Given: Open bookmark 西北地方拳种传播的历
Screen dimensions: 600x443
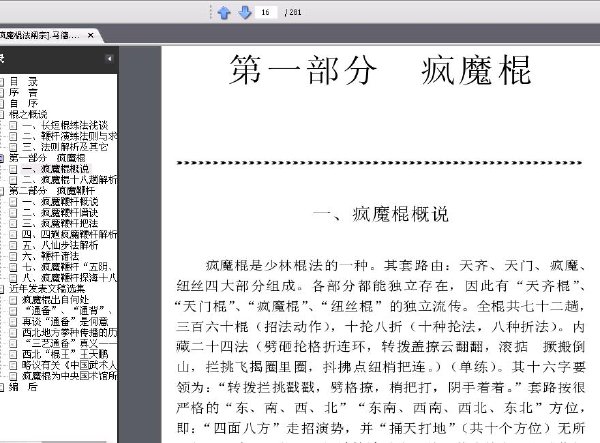Looking at the screenshot, I should (70, 332).
